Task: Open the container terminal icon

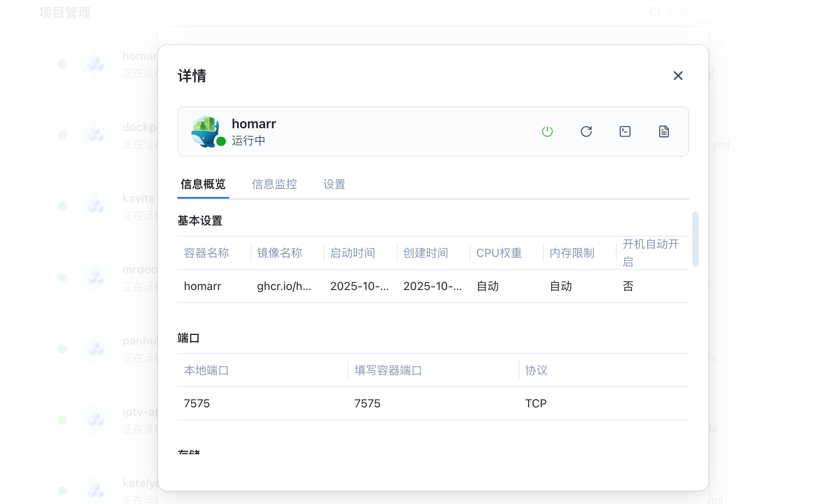Action: tap(625, 131)
